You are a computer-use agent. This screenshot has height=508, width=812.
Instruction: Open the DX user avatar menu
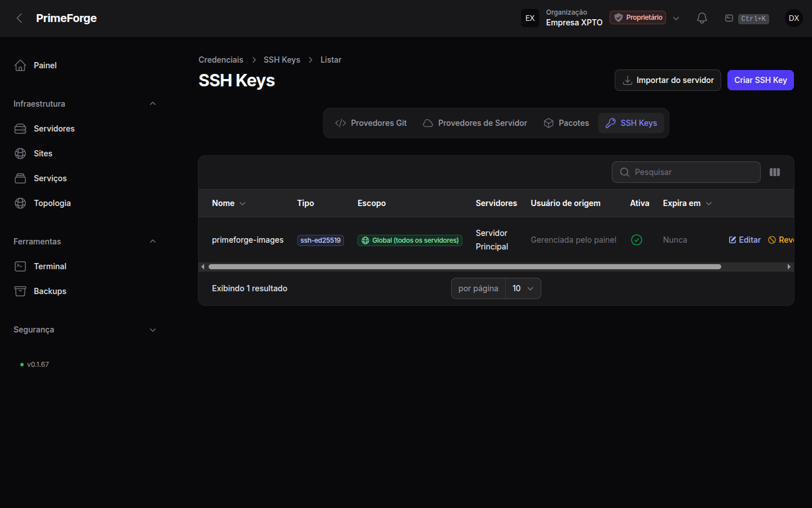(x=794, y=18)
